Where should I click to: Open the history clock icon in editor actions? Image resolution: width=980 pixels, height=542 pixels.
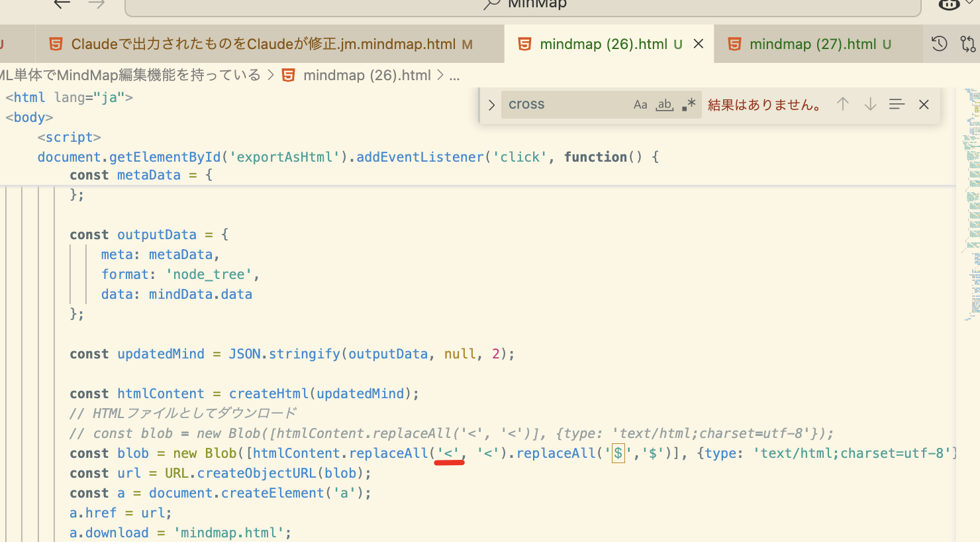coord(939,44)
